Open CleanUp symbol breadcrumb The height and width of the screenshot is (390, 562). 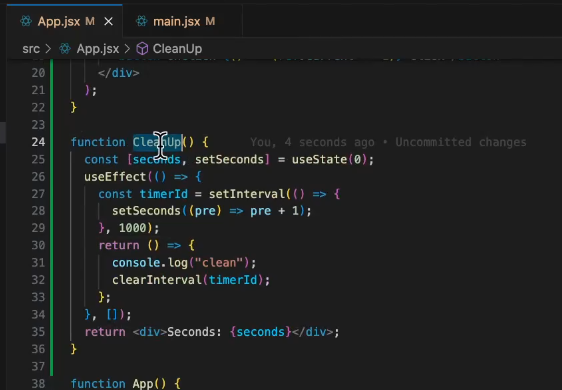tap(177, 49)
